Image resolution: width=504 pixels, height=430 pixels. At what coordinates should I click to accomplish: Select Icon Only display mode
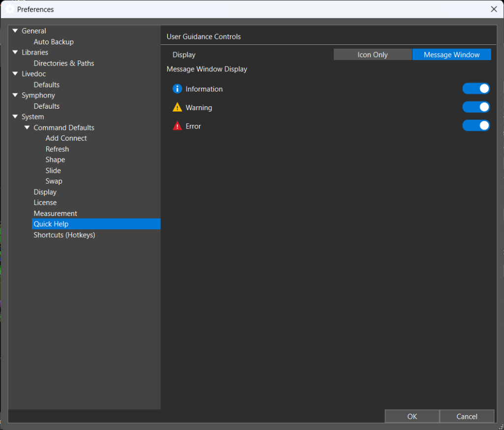click(x=373, y=55)
